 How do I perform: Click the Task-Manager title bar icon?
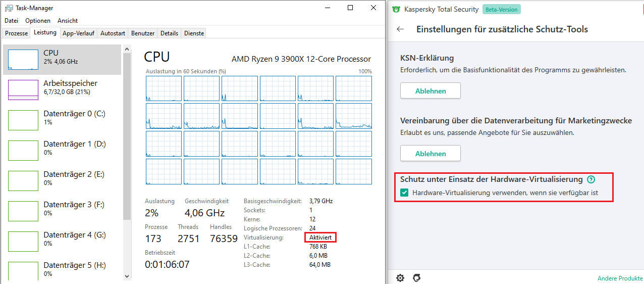(x=9, y=8)
